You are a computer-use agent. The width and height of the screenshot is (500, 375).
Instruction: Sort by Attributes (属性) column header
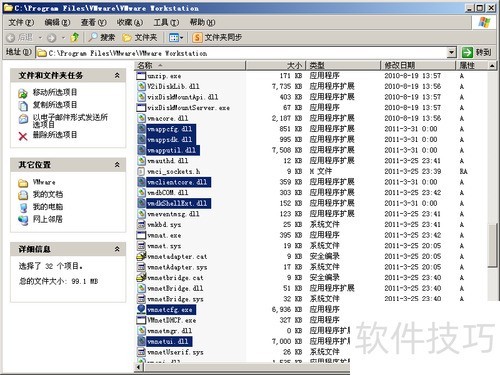click(472, 65)
